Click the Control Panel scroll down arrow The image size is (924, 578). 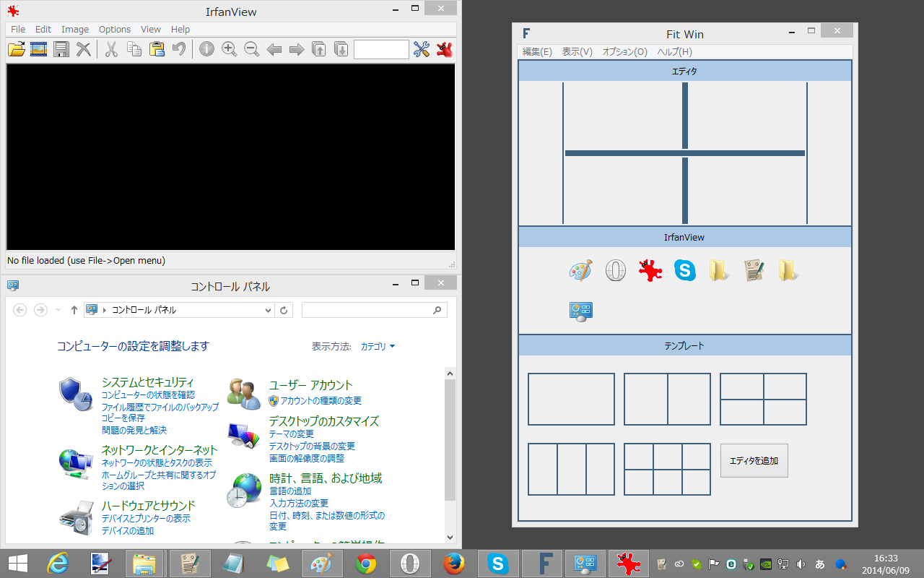coord(450,537)
